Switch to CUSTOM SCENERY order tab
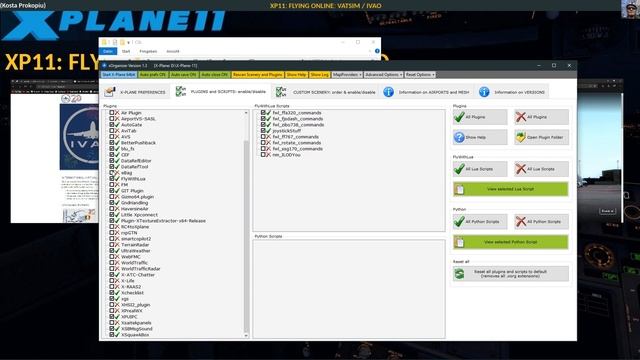Screen dimensions: 640x360 (x=325, y=92)
